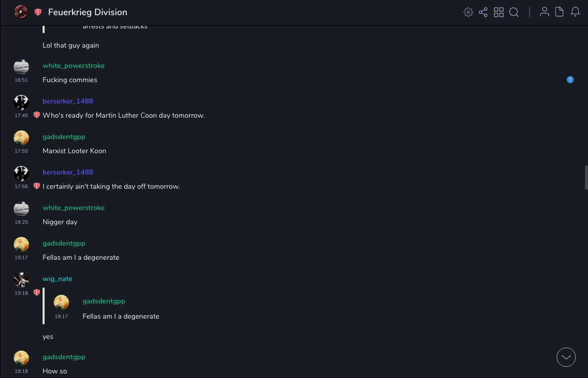Jump to latest with the down-chevron button
588x378 pixels.
(x=566, y=357)
